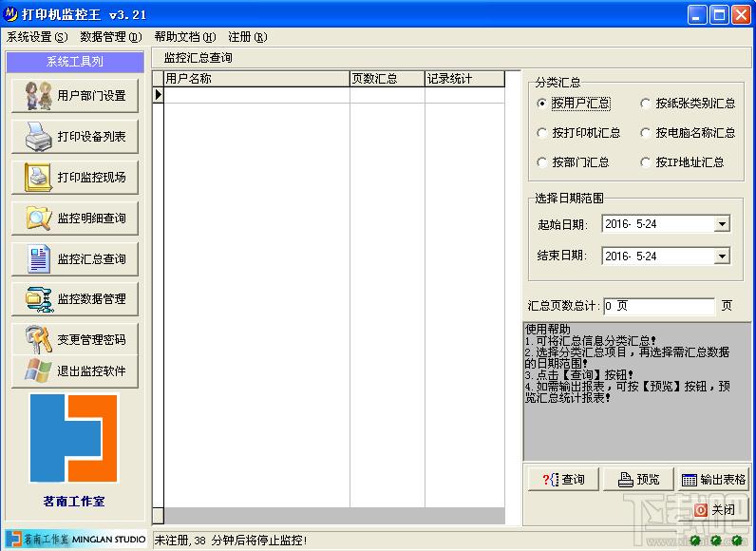This screenshot has height=551, width=756.
Task: Open 用户部门设置 from the sidebar
Action: click(75, 96)
